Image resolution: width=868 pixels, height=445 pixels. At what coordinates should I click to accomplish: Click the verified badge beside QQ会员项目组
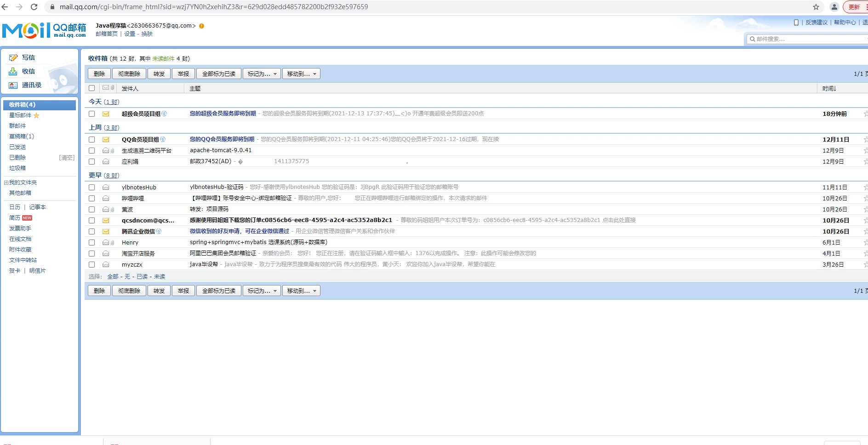point(163,139)
